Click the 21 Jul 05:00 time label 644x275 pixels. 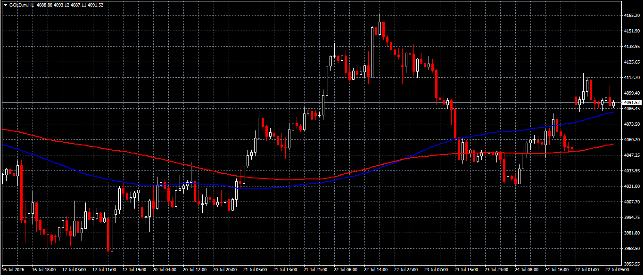(x=255, y=270)
